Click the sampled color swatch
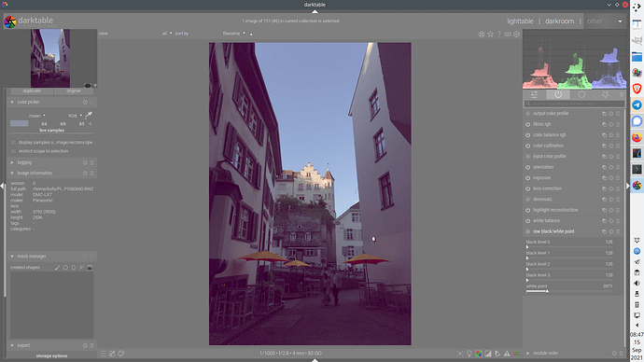 pos(19,123)
